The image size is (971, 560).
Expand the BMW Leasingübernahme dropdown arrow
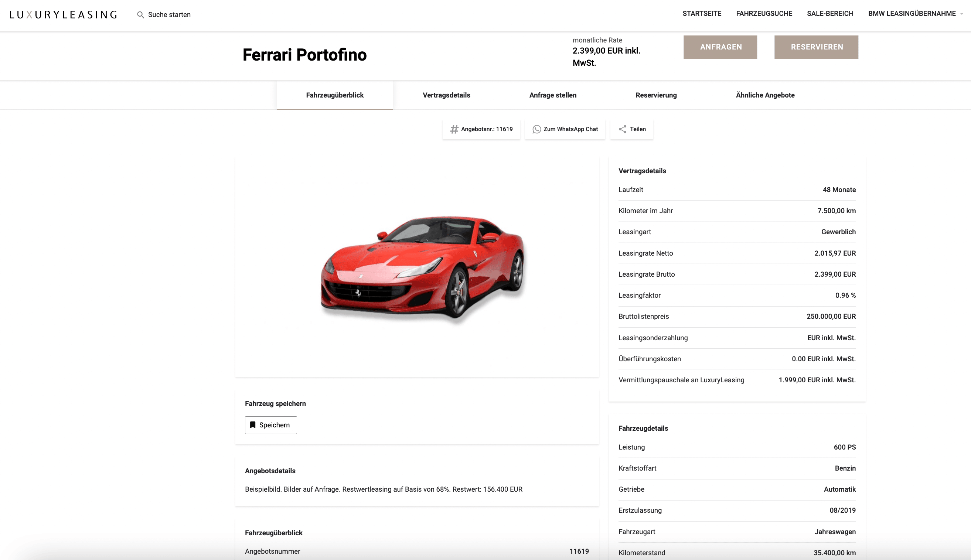point(962,14)
